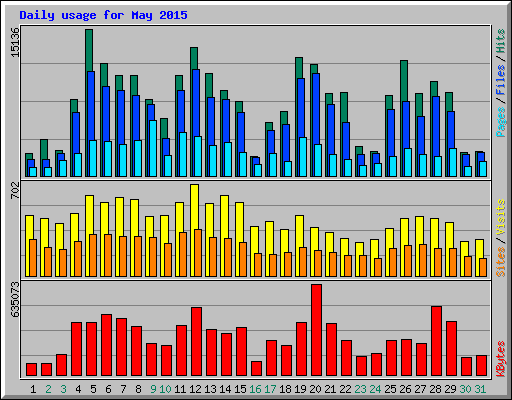Click the blue Files bar for day 5
This screenshot has height=400, width=512.
pos(91,105)
